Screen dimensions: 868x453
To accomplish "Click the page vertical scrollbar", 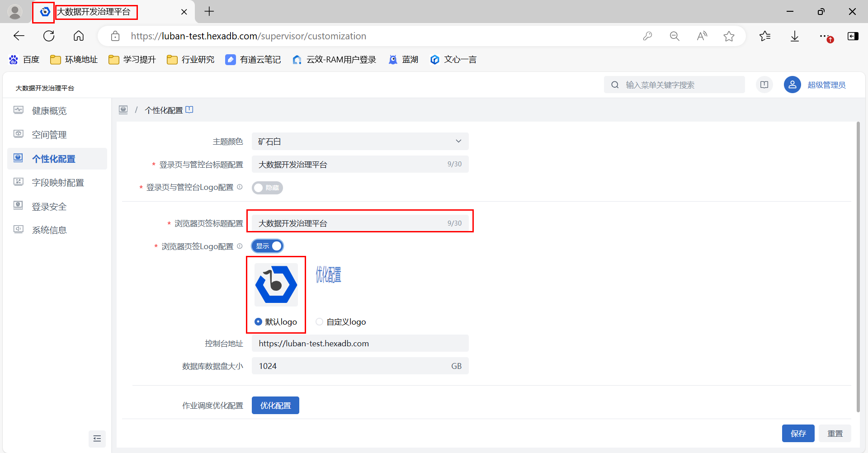I will (x=858, y=267).
